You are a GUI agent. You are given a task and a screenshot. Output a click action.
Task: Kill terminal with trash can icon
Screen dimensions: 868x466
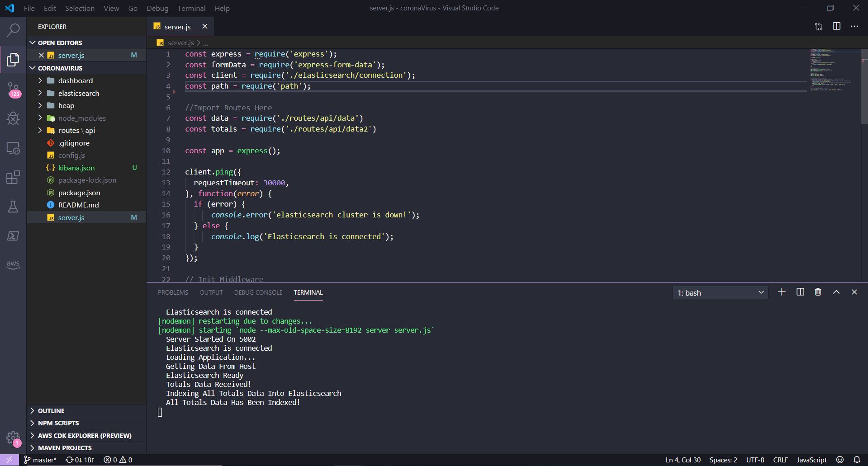tap(818, 292)
